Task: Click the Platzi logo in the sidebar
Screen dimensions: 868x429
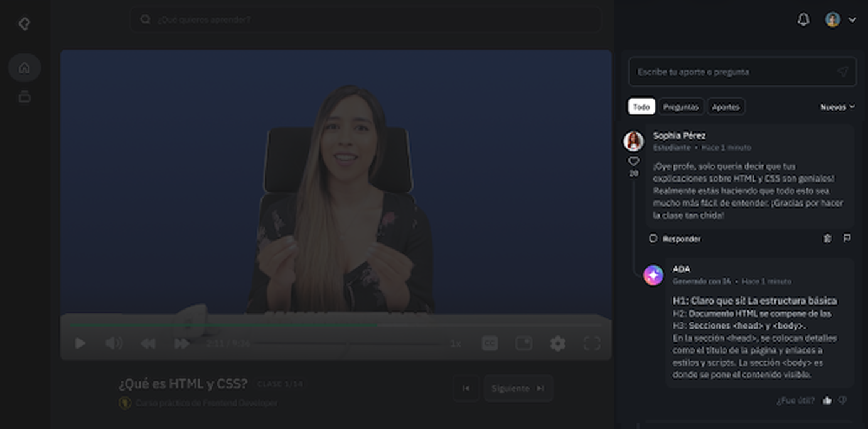Action: point(24,24)
